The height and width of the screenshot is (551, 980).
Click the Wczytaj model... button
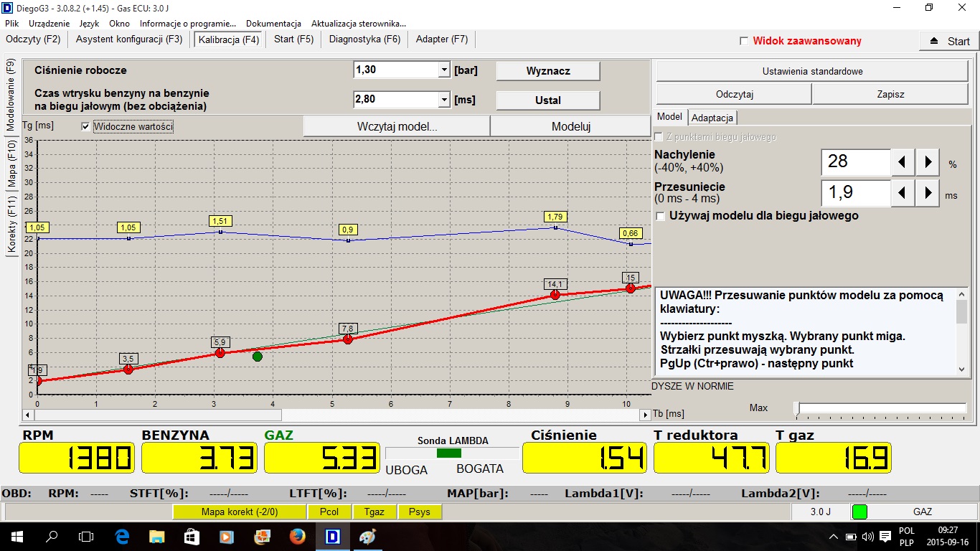coord(397,126)
